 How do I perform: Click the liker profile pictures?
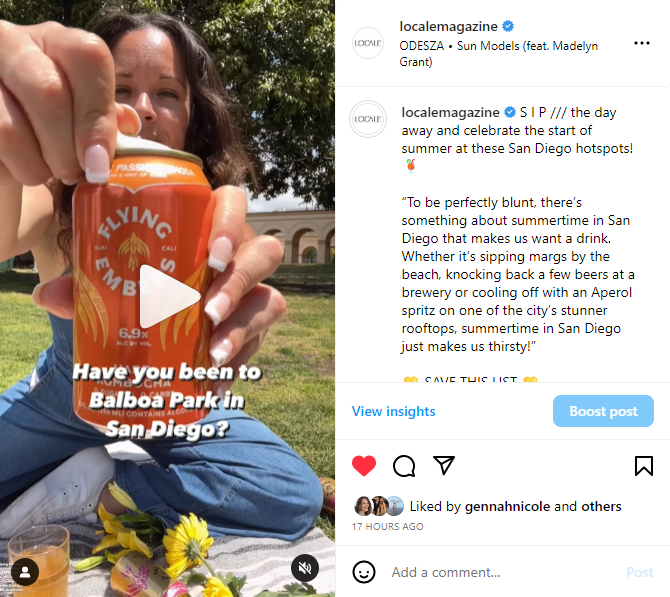coord(379,506)
